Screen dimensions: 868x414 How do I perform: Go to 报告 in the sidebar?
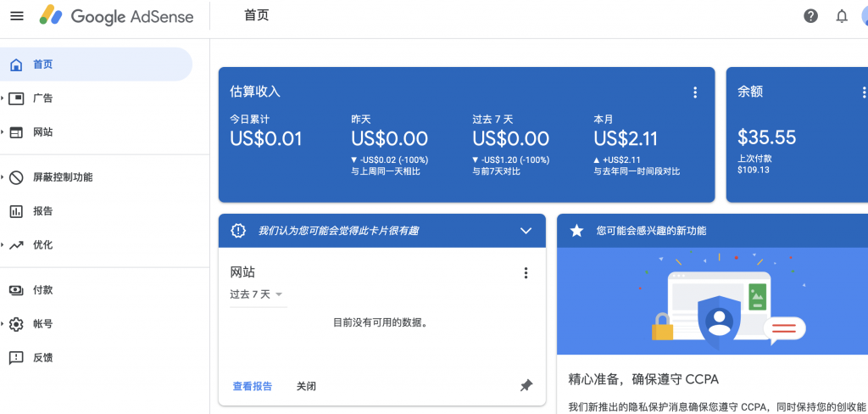pos(42,211)
